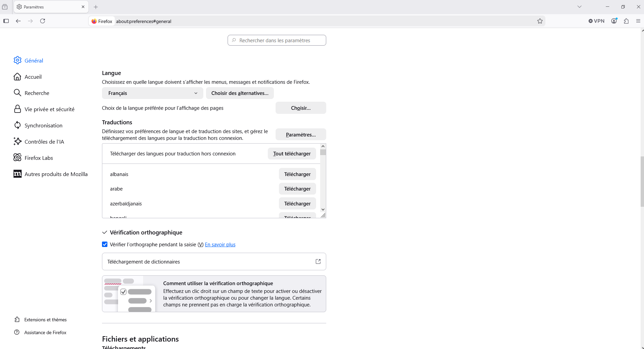Screen dimensions: 644x349
Task: Open the extensions puzzle icon in toolbar
Action: tap(626, 21)
